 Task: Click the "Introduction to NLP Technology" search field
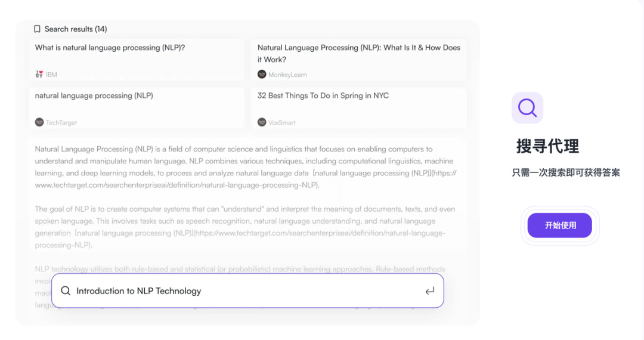pyautogui.click(x=239, y=291)
